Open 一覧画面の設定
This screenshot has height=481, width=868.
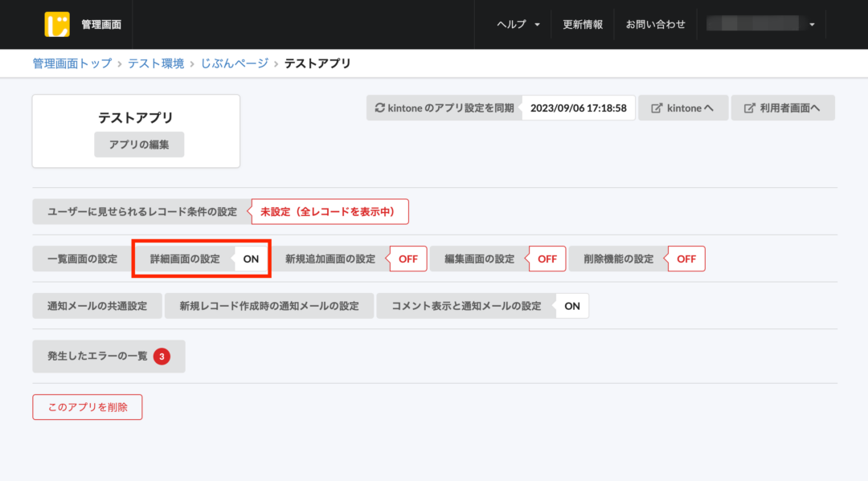click(82, 259)
